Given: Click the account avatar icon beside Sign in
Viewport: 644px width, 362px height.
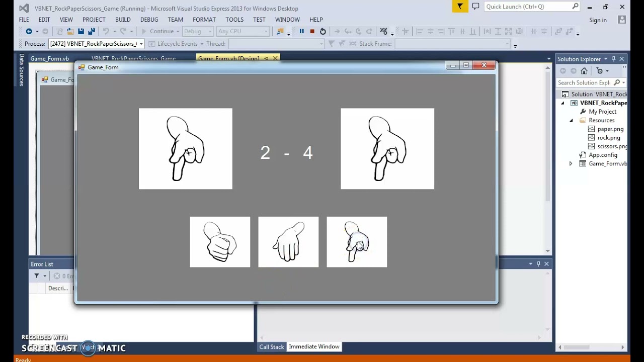Looking at the screenshot, I should click(622, 20).
